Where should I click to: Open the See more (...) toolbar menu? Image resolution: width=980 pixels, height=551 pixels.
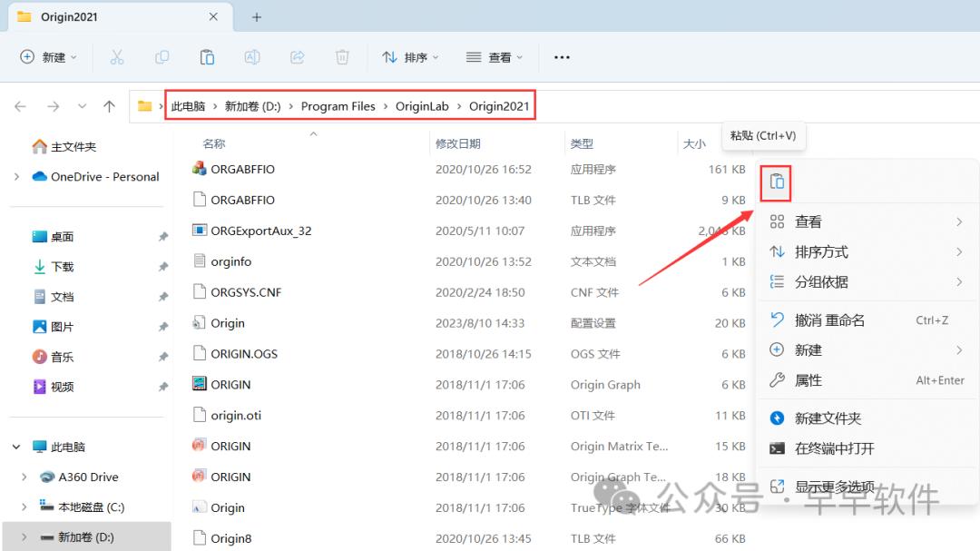[561, 56]
